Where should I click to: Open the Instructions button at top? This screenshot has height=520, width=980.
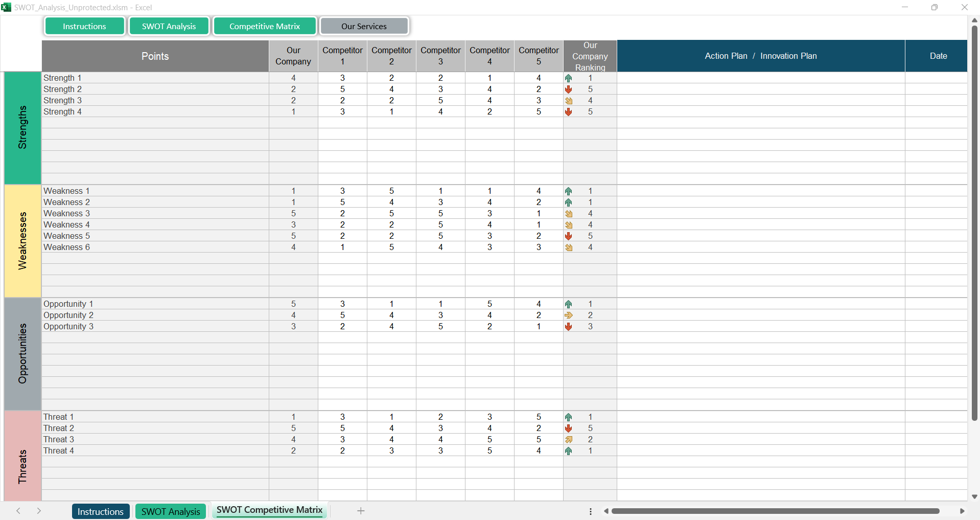click(x=84, y=26)
